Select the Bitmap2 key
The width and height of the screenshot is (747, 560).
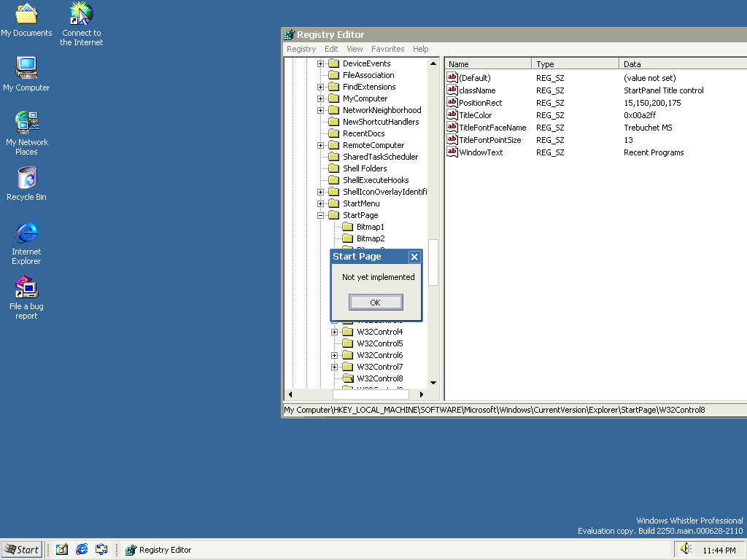click(x=370, y=238)
